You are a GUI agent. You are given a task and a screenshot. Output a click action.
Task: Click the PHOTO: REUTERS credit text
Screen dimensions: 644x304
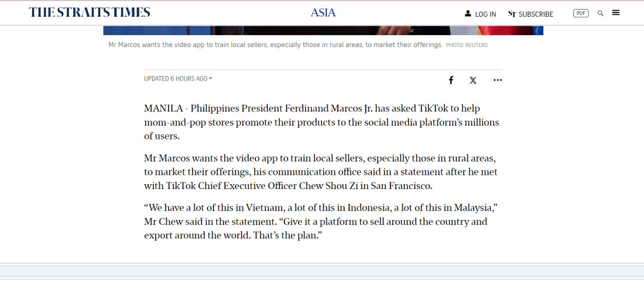click(467, 45)
